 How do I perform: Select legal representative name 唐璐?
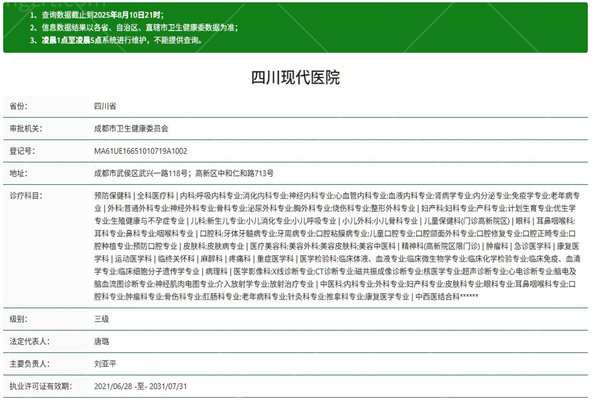coord(102,341)
